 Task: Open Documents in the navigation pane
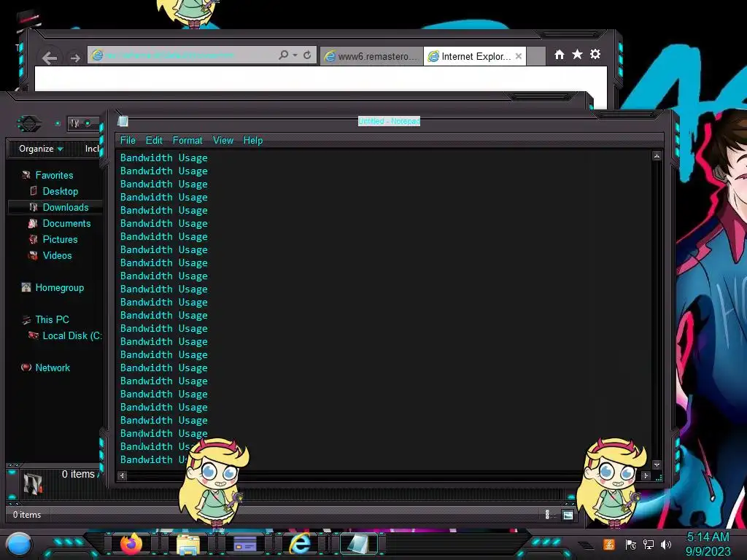66,223
